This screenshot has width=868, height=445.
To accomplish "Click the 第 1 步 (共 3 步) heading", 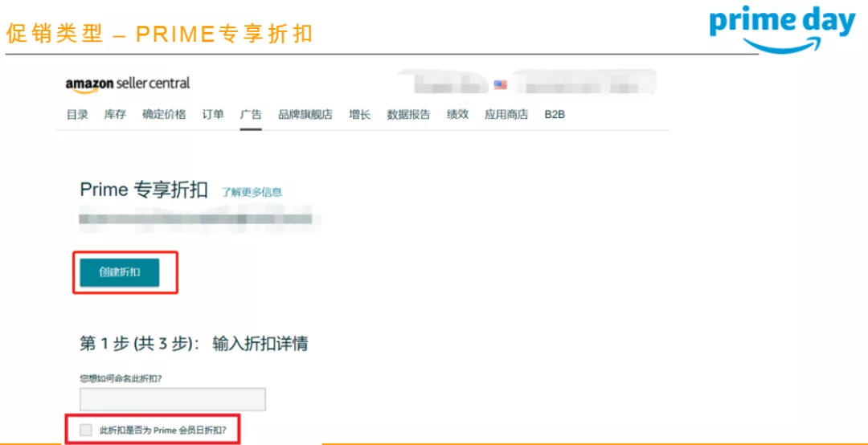I will point(194,344).
